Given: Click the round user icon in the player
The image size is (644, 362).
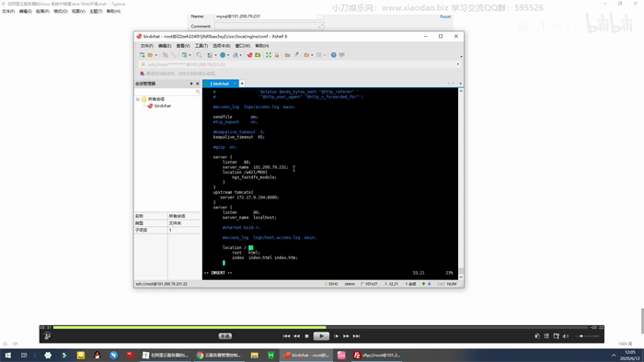Looking at the screenshot, I should [47, 336].
